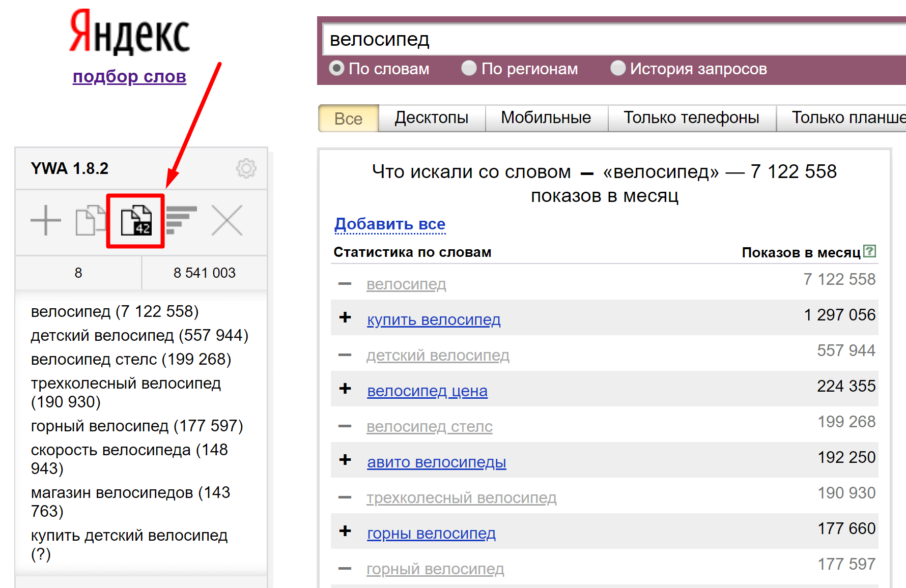This screenshot has width=906, height=588.
Task: Open the горны велосипед query link
Action: (431, 534)
